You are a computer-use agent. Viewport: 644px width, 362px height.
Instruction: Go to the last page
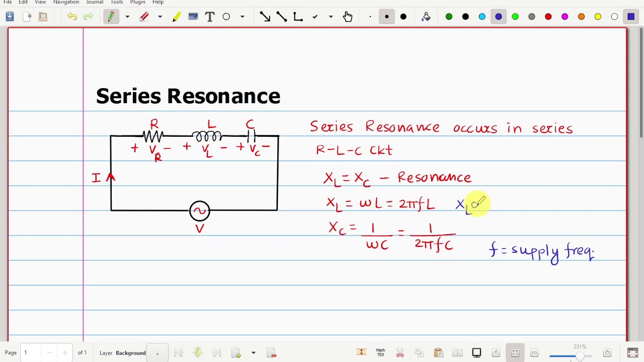[217, 353]
